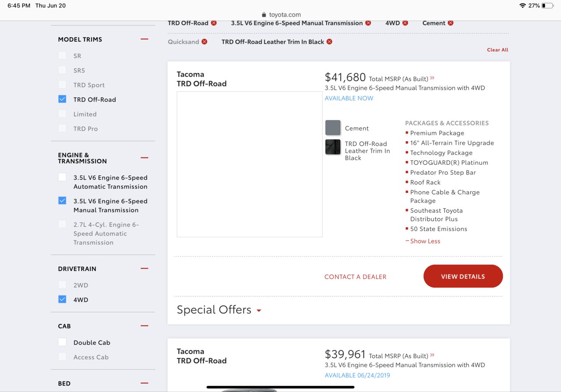The width and height of the screenshot is (561, 392).
Task: Click the 50 State Emissions item
Action: pos(439,229)
